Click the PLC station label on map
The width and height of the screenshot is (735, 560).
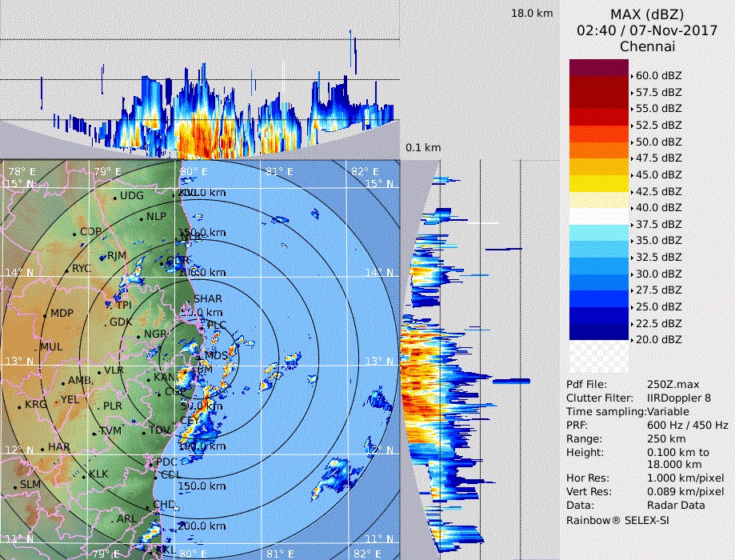click(x=217, y=325)
